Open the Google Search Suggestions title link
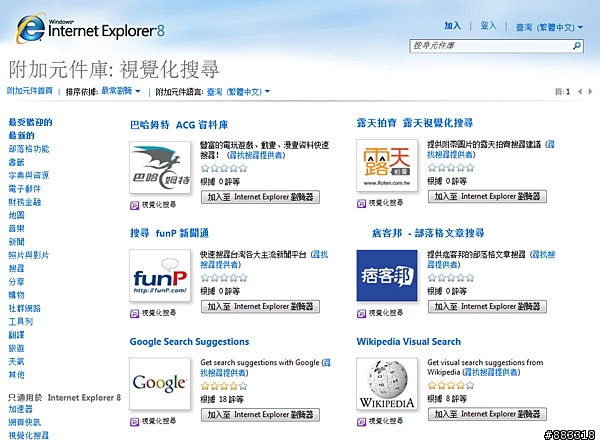 pos(189,342)
